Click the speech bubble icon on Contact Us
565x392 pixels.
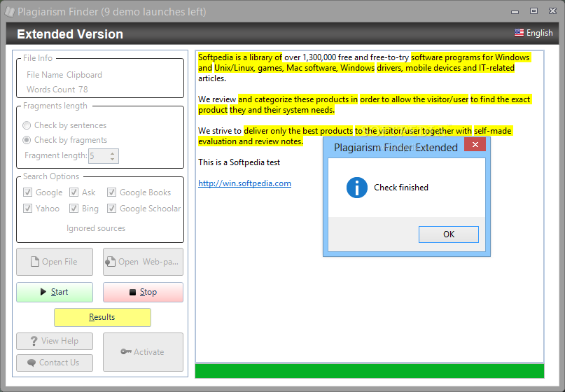click(x=32, y=363)
